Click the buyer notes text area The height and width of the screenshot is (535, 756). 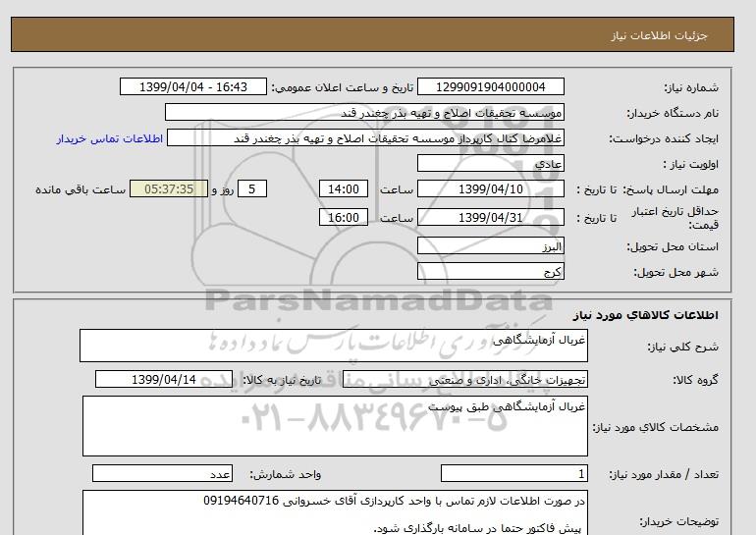click(335, 512)
